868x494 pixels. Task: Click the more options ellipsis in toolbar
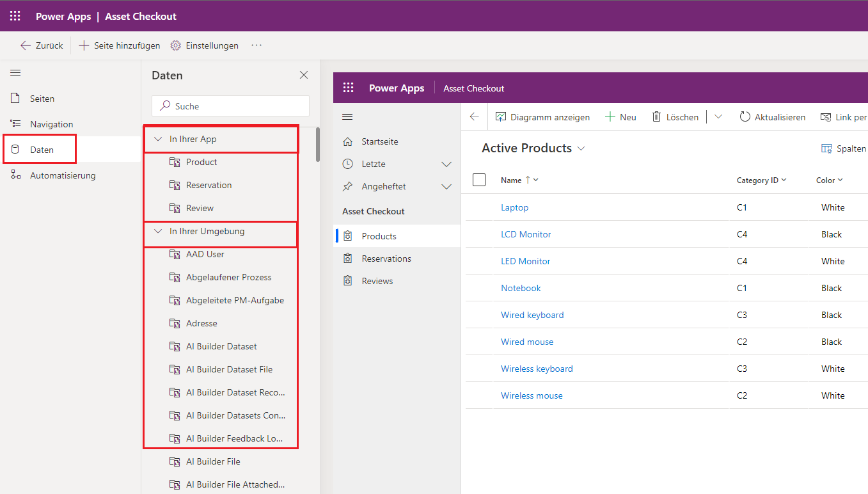[256, 45]
